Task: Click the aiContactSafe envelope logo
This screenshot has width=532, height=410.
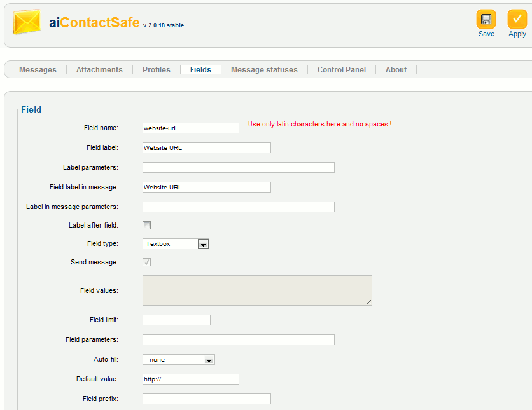Action: (27, 23)
